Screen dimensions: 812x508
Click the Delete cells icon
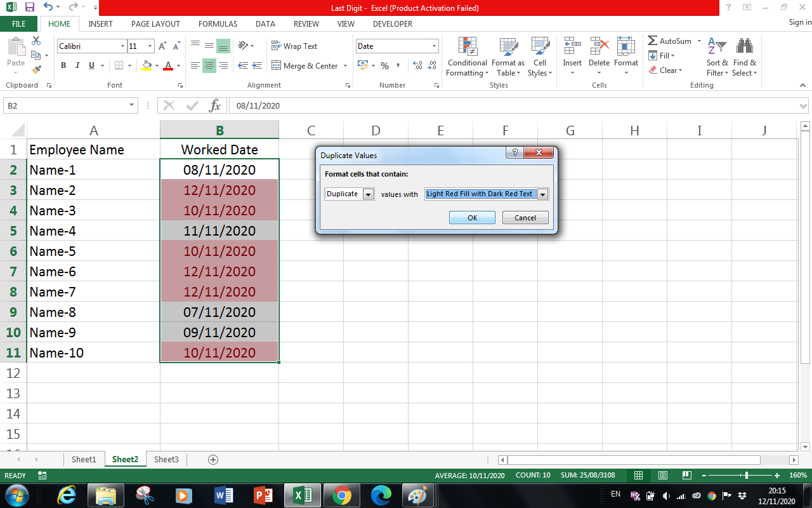click(x=599, y=46)
